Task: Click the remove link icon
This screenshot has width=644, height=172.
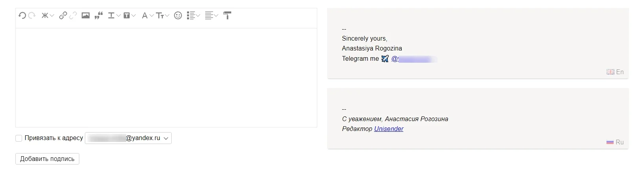Action: tap(73, 16)
